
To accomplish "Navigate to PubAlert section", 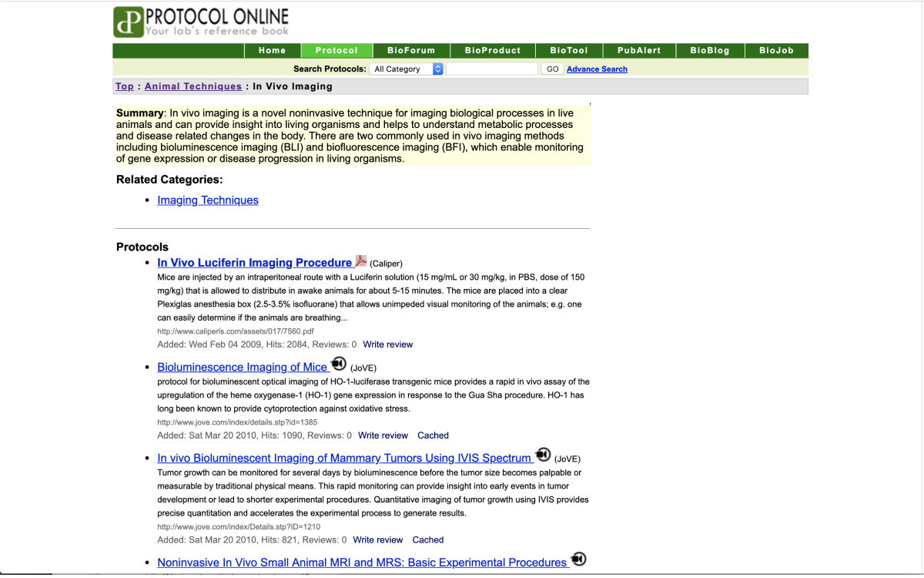I will click(639, 51).
